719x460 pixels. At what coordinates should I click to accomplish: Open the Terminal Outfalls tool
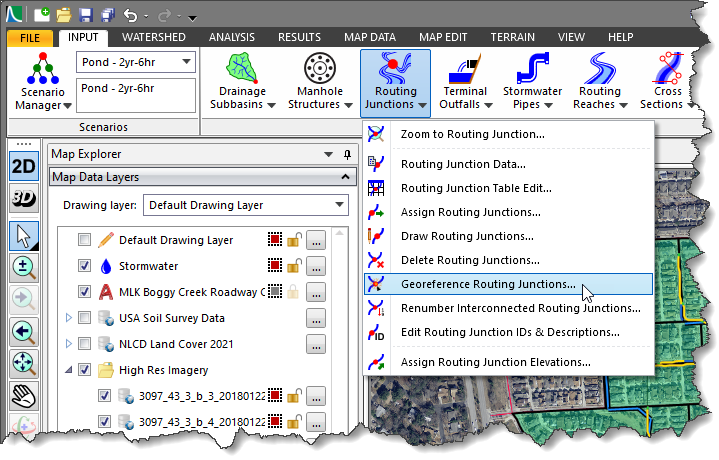click(466, 71)
